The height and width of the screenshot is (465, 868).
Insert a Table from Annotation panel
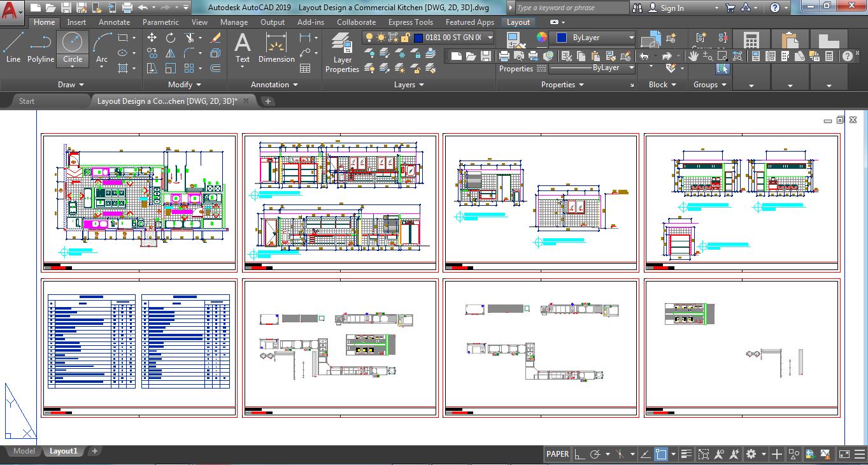click(305, 68)
